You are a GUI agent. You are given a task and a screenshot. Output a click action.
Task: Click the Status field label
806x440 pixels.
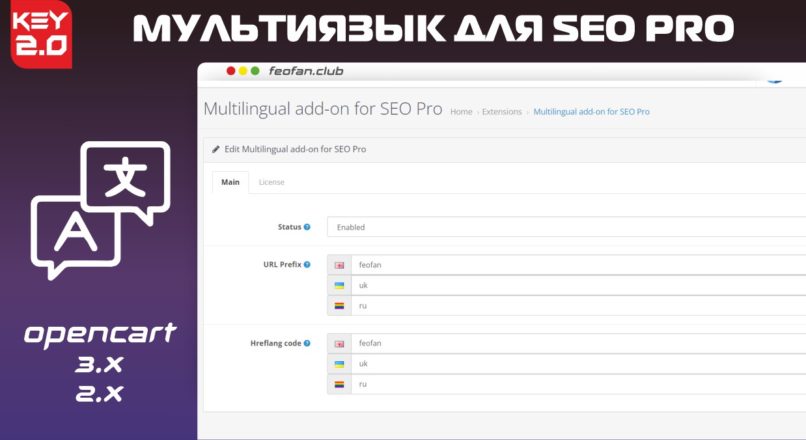click(289, 227)
